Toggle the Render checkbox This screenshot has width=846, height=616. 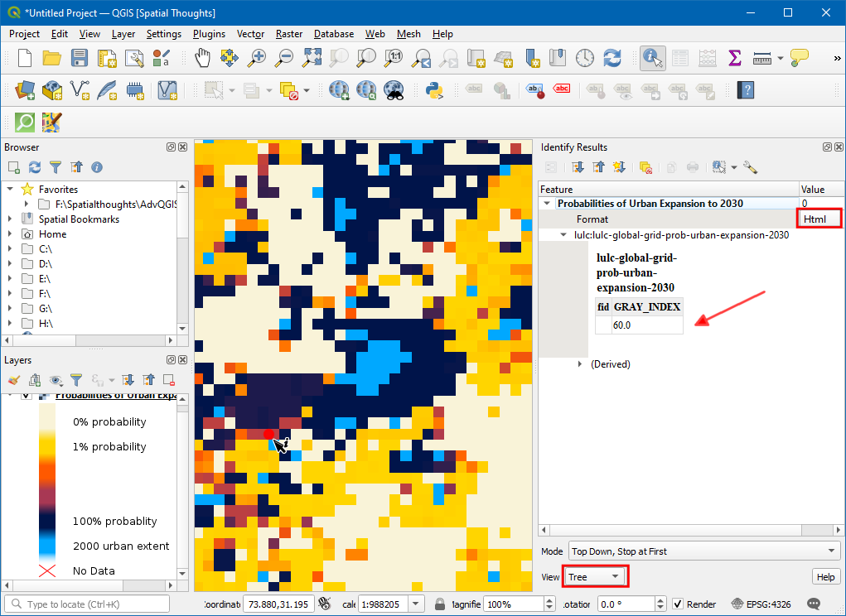point(678,604)
